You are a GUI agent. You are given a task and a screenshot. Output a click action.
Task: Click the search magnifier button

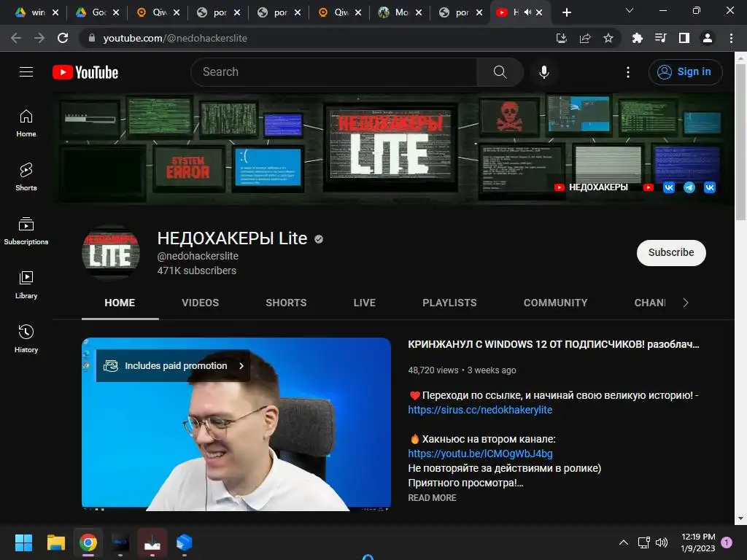click(x=500, y=72)
